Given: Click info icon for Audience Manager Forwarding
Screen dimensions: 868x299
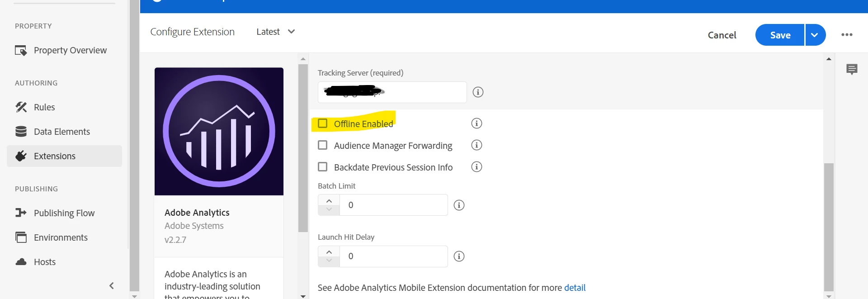Looking at the screenshot, I should pyautogui.click(x=476, y=145).
